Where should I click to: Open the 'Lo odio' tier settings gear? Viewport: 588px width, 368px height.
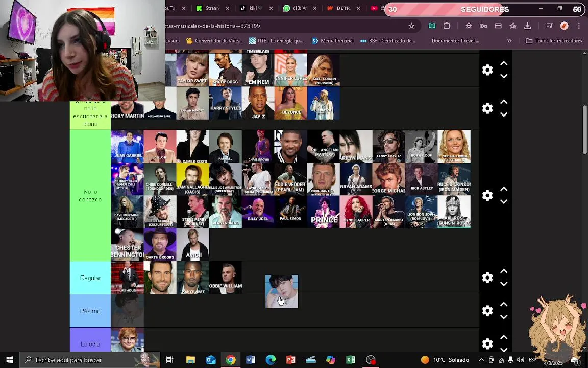487,343
